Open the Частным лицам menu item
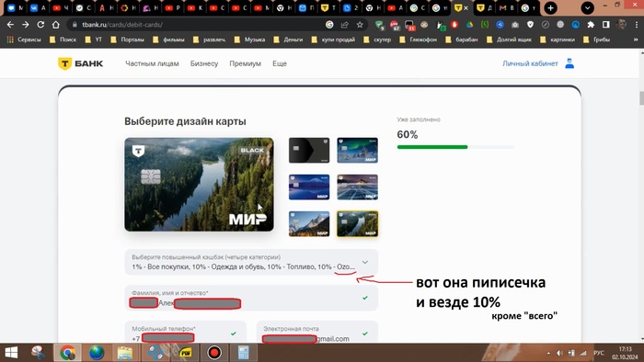Screen dimensions: 644x362 pos(152,63)
